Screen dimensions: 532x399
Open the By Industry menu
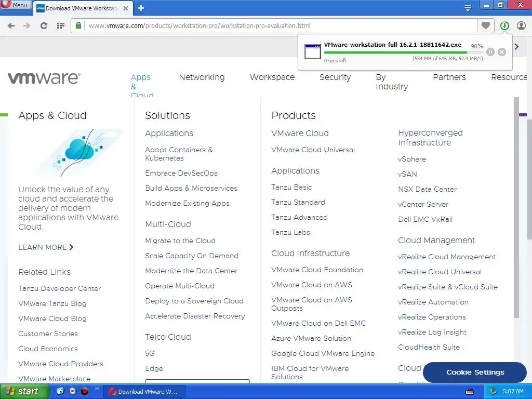pos(392,82)
